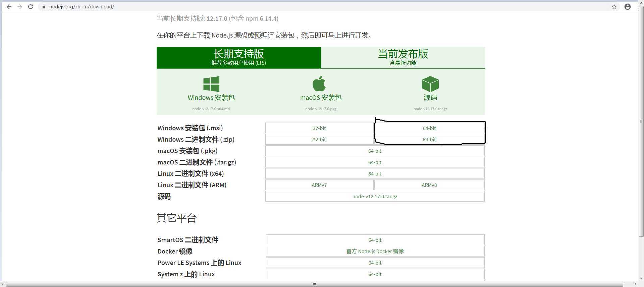Download the 32-bit Windows .zip binary
This screenshot has height=287, width=644.
(319, 140)
